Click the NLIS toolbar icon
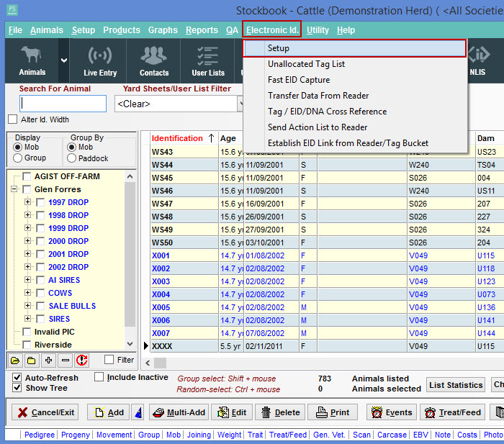The image size is (504, 444). (477, 60)
